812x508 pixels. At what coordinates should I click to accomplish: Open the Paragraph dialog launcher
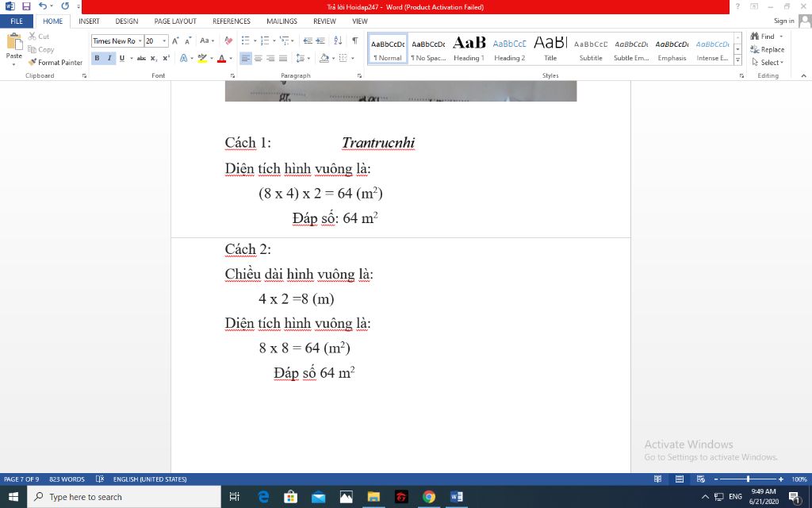click(359, 75)
